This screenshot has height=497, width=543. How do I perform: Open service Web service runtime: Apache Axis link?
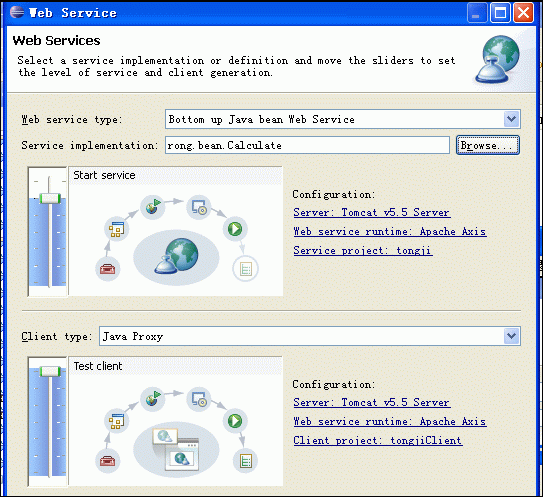pos(390,231)
